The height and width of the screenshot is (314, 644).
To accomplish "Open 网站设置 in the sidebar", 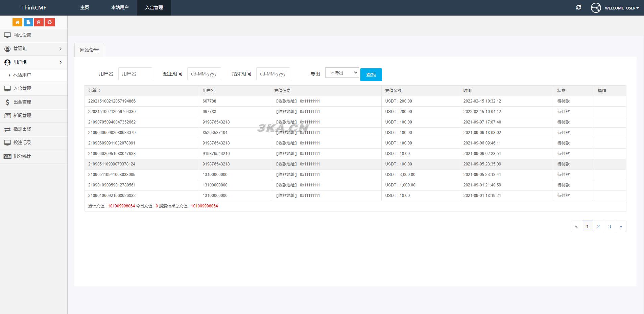I will [33, 35].
